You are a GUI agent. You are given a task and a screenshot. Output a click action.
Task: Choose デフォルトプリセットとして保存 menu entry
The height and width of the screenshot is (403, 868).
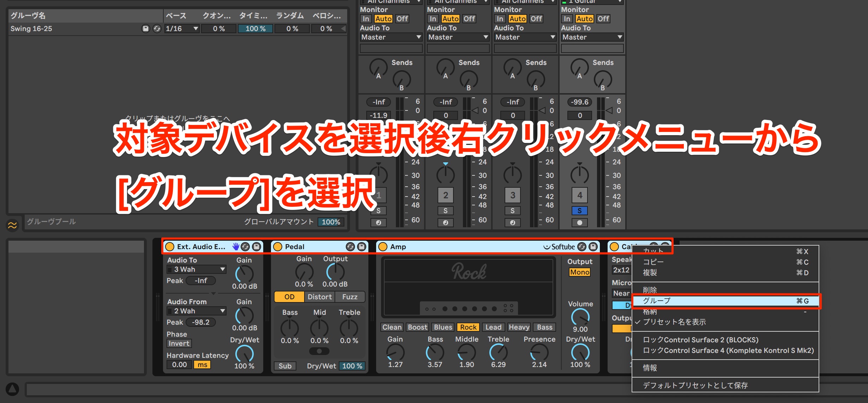(x=725, y=385)
